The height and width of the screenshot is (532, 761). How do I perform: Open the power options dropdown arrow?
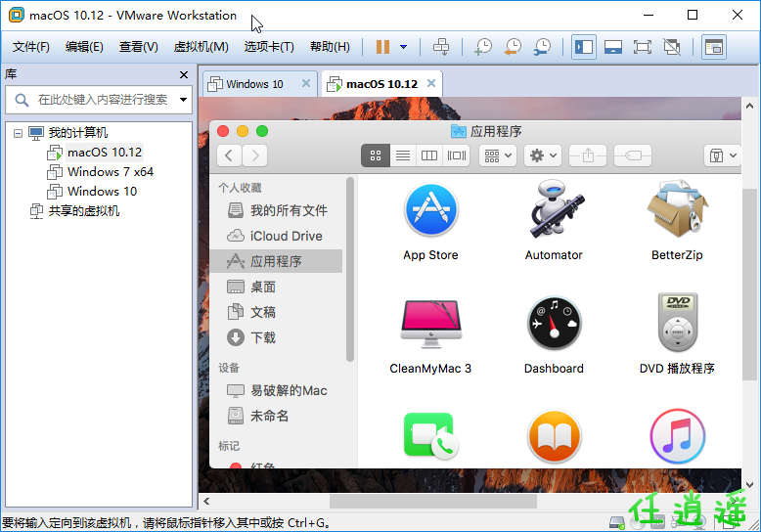pyautogui.click(x=403, y=47)
